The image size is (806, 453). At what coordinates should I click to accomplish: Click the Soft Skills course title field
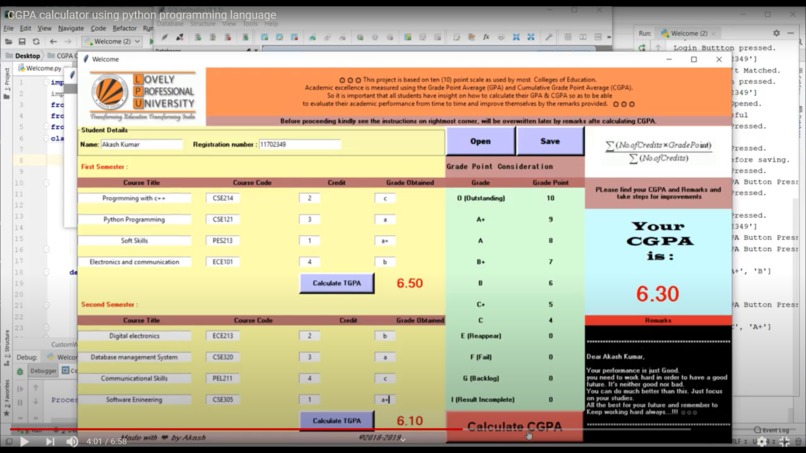[134, 241]
